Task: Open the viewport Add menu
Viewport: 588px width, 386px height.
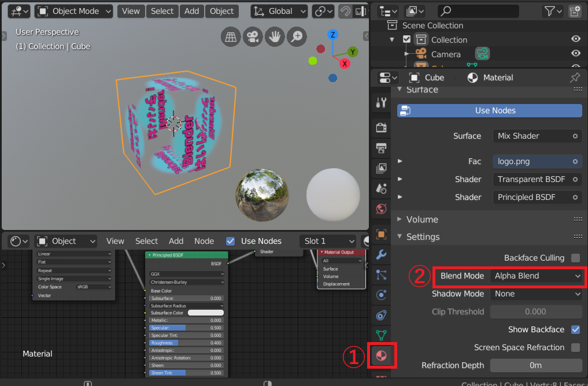Action: [191, 11]
